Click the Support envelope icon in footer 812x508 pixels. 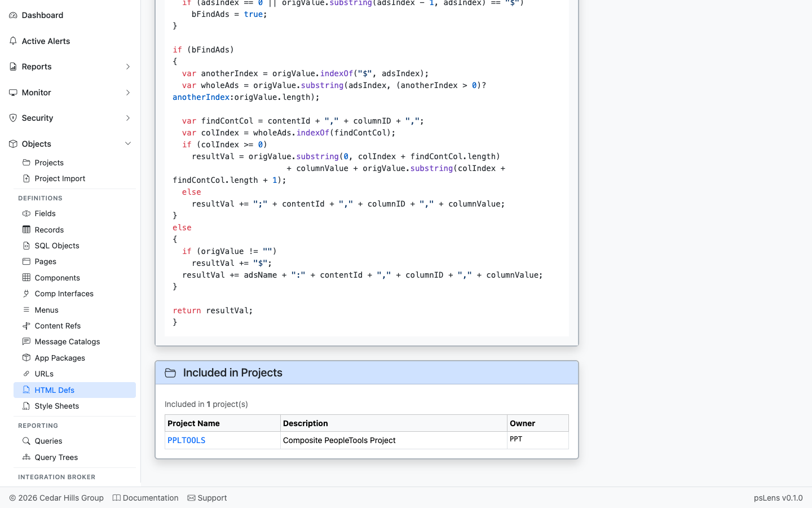(x=192, y=498)
